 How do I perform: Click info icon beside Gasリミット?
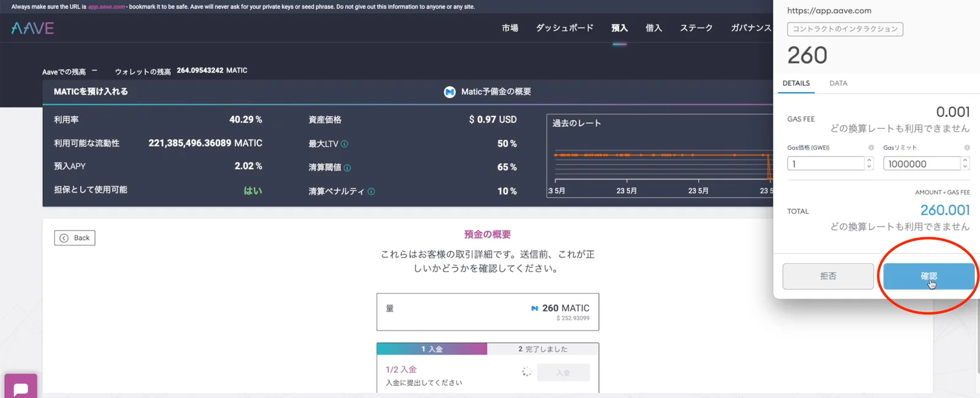tap(967, 148)
